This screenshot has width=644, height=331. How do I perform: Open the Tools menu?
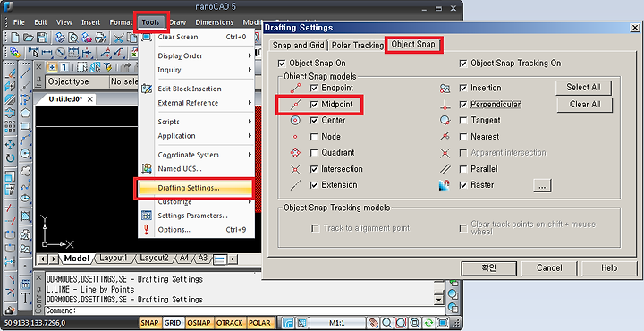tap(151, 22)
